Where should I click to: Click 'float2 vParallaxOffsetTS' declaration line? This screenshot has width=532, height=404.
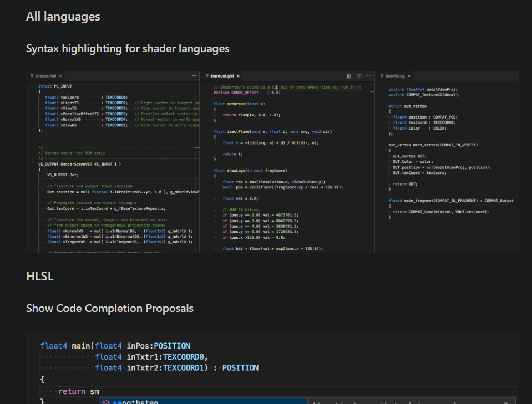(86, 114)
